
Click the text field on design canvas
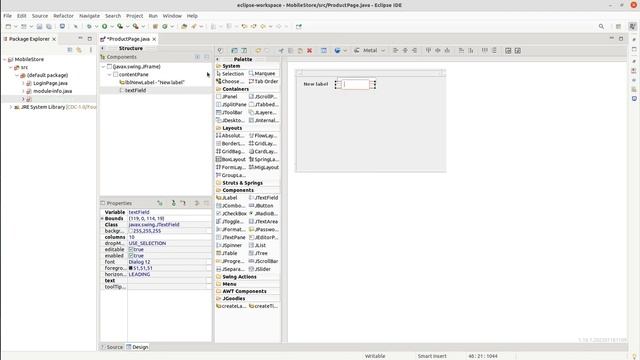coord(356,84)
